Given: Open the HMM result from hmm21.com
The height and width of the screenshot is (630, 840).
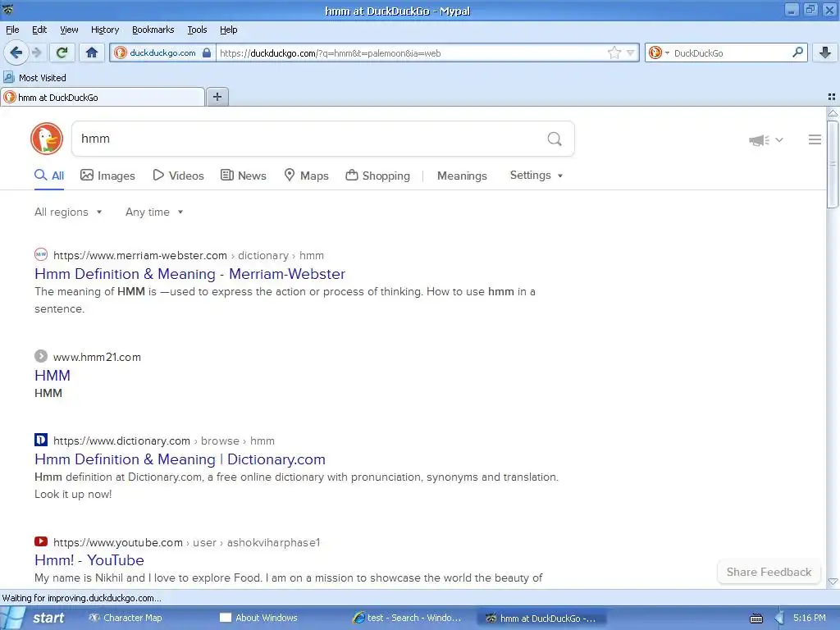Looking at the screenshot, I should pos(52,376).
